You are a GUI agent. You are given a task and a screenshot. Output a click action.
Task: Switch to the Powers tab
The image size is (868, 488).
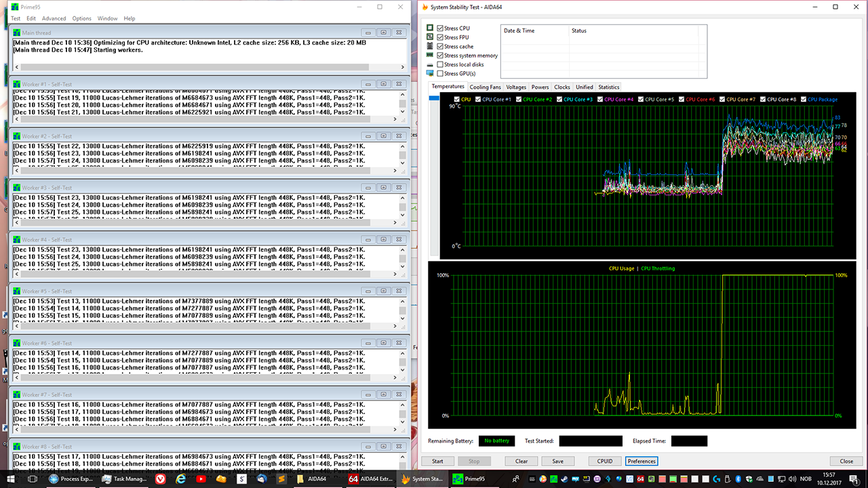click(540, 87)
